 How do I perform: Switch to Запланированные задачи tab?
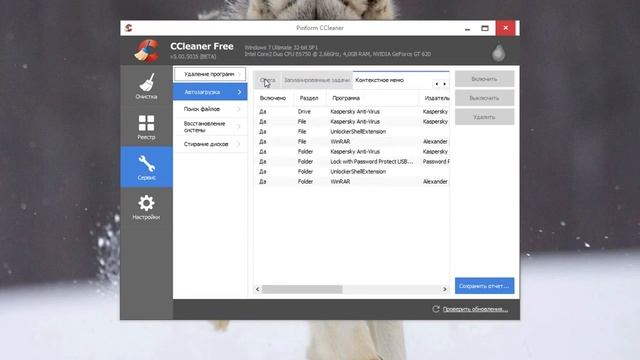pos(317,80)
